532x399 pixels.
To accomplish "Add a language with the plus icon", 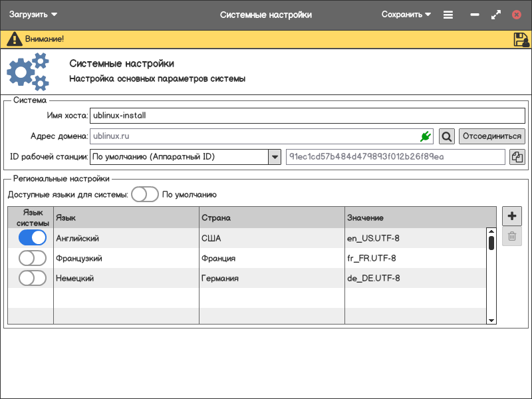I will tap(511, 216).
